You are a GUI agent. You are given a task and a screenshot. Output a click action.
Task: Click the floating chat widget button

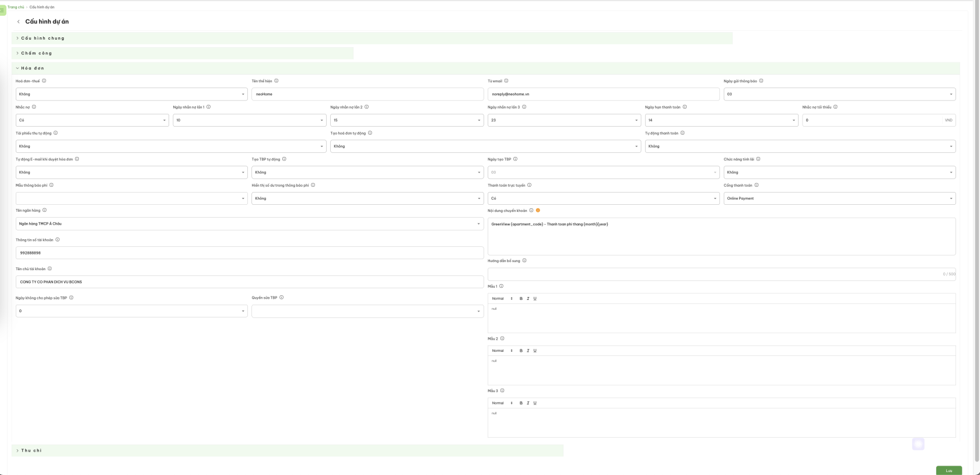point(918,445)
